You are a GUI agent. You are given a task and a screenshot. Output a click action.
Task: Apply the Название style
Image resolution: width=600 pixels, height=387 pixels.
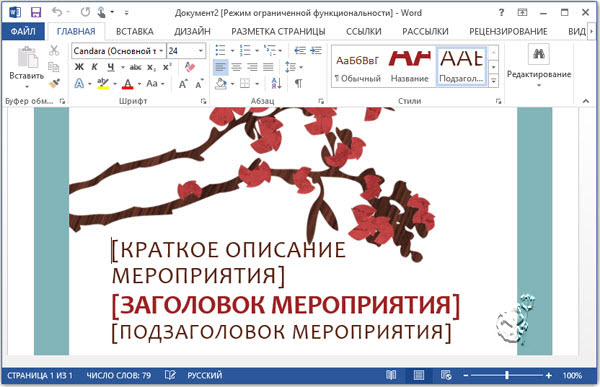click(x=409, y=66)
